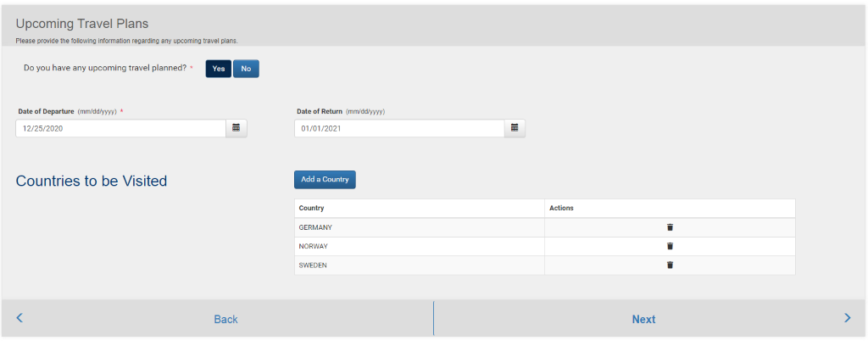Screen dimensions: 868x341
Task: Delete Germany from countries list
Action: click(x=670, y=227)
